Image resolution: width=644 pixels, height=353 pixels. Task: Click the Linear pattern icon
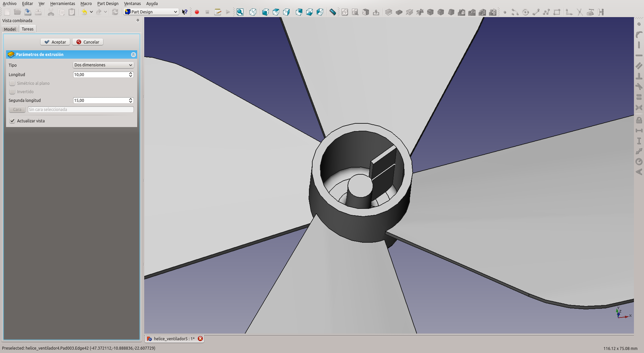pyautogui.click(x=472, y=12)
